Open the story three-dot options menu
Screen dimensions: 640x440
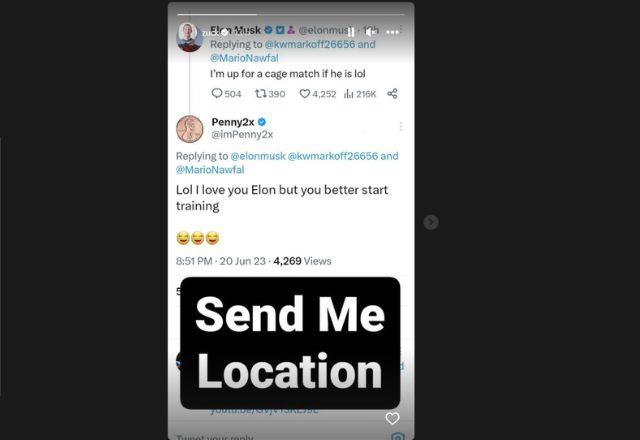coord(393,32)
